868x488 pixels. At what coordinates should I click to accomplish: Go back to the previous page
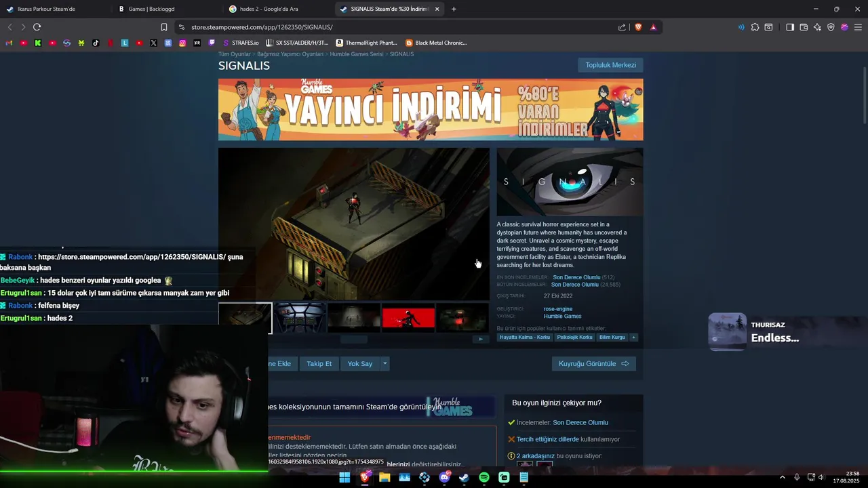9,27
